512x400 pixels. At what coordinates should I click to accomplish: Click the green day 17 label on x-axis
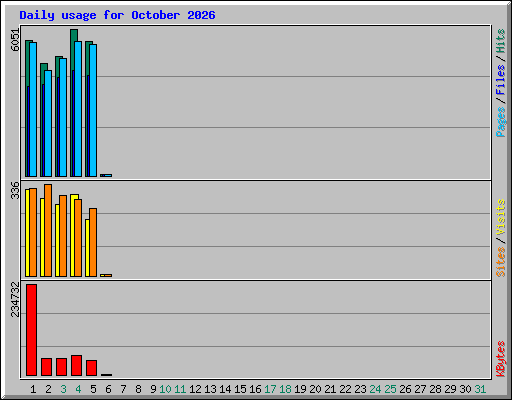(x=270, y=389)
